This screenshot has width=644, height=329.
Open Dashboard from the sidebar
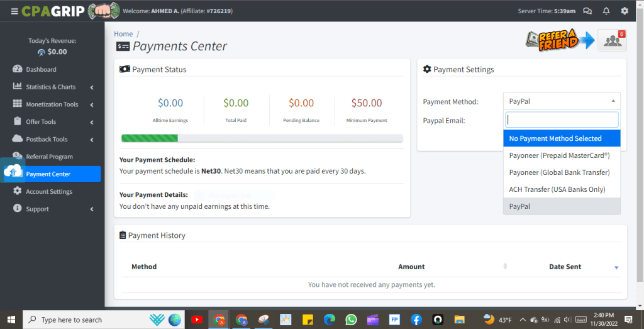tap(41, 69)
